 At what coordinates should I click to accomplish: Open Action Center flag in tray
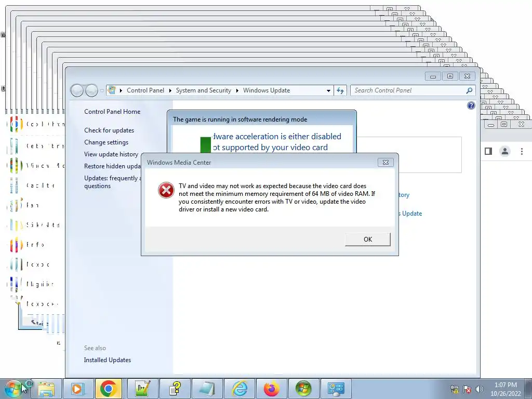coord(467,389)
